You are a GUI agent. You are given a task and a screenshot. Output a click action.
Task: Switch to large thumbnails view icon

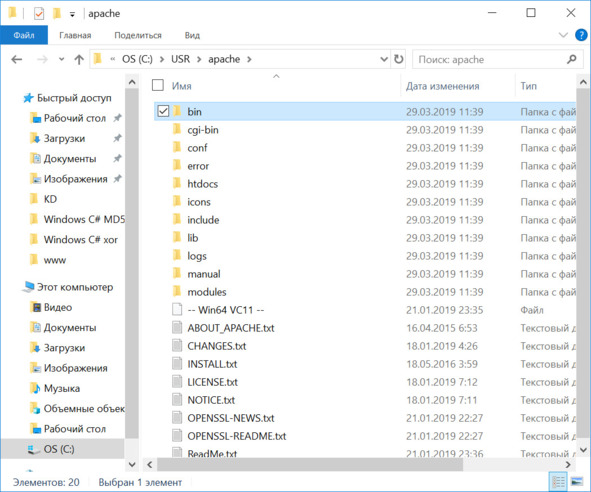tap(577, 481)
